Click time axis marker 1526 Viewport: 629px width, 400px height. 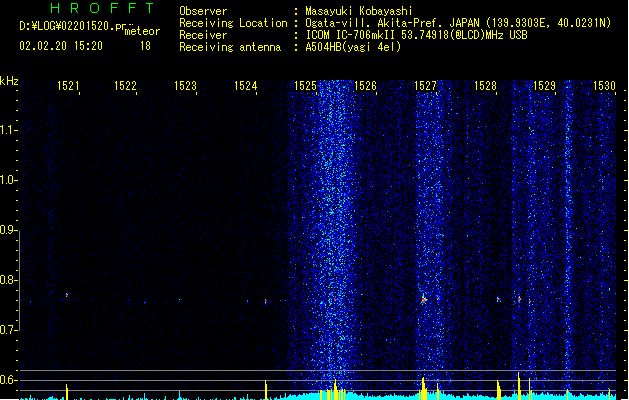pos(365,86)
